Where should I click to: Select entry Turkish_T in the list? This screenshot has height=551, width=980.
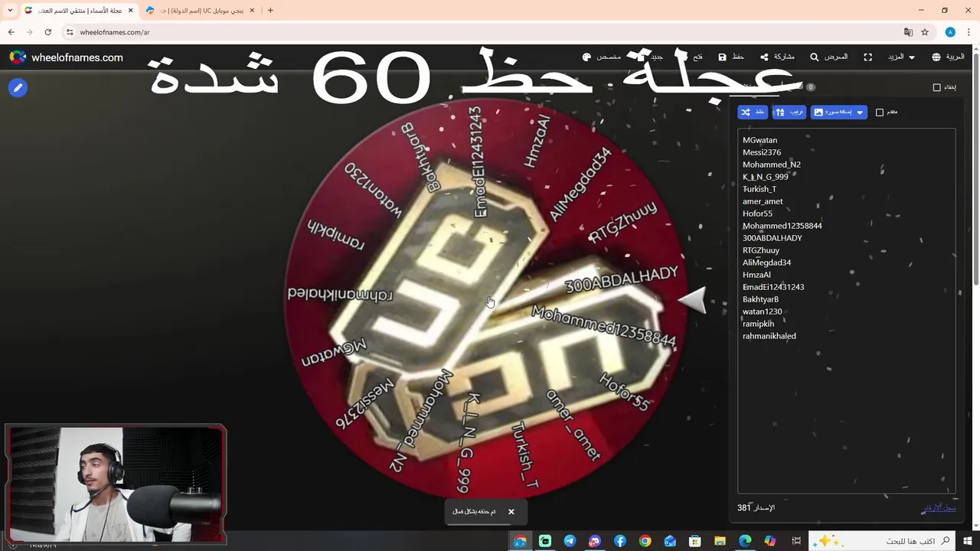[759, 189]
